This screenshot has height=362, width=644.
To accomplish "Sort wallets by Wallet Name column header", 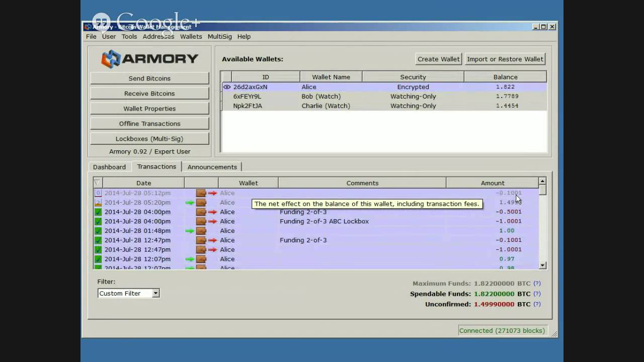I will point(331,77).
